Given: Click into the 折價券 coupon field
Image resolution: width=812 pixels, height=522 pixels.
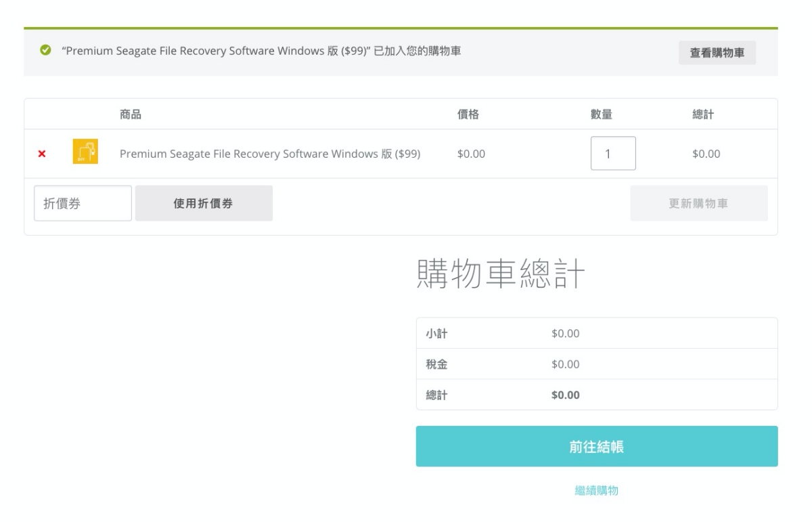Looking at the screenshot, I should click(x=83, y=203).
